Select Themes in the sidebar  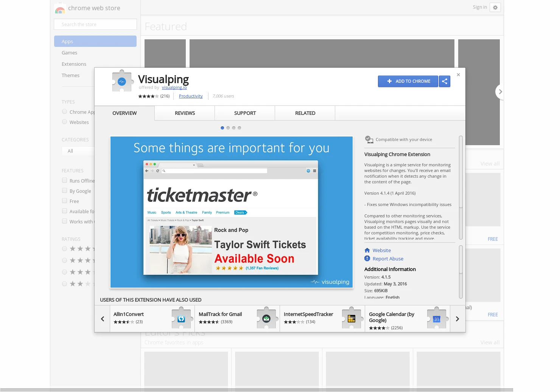70,75
